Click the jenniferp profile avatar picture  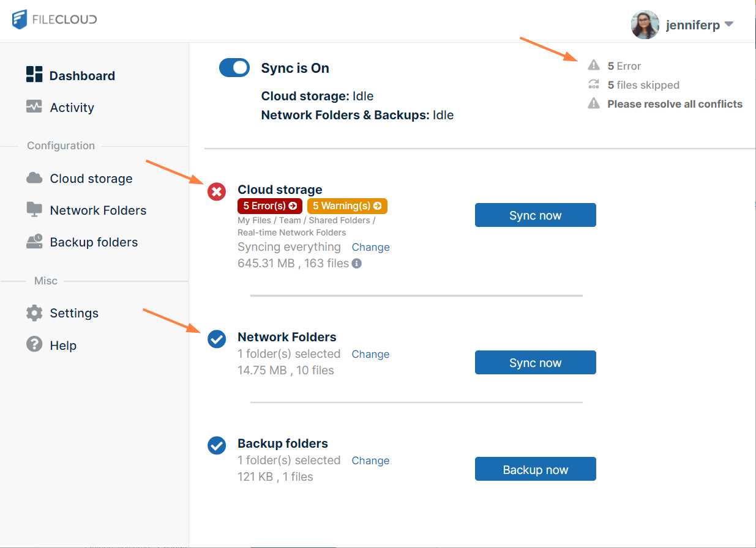tap(645, 25)
